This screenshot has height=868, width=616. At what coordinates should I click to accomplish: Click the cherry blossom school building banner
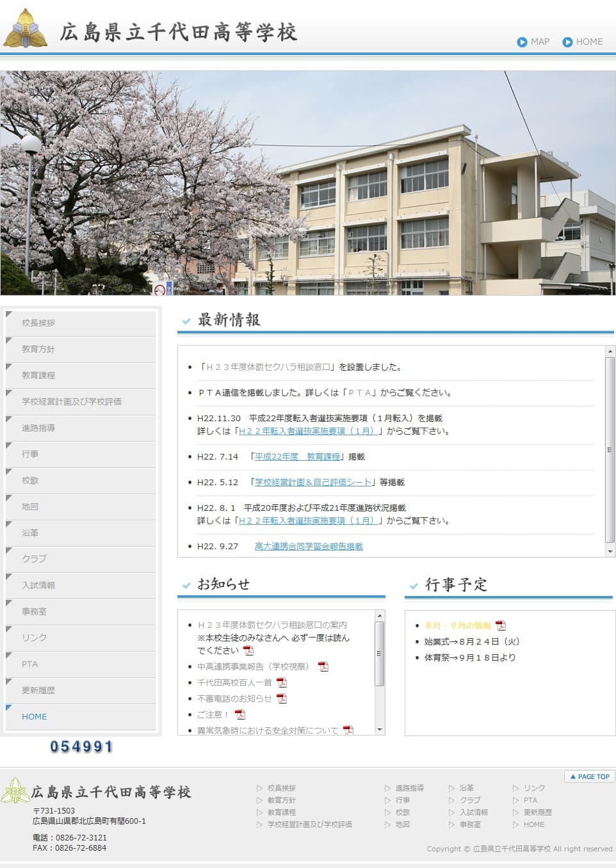(307, 182)
